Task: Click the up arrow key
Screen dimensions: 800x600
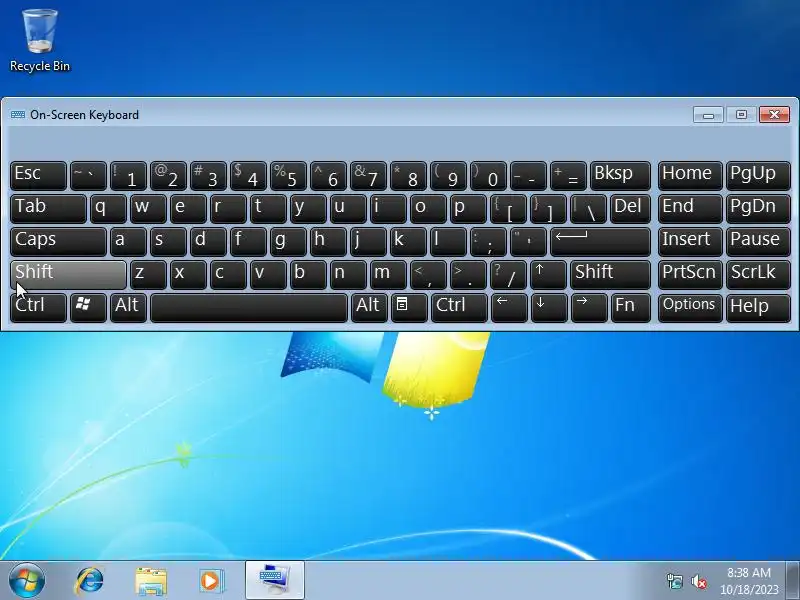Action: 548,275
